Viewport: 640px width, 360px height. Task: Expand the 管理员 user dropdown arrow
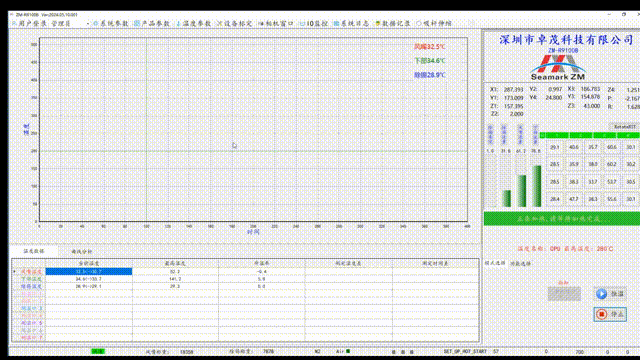point(88,24)
